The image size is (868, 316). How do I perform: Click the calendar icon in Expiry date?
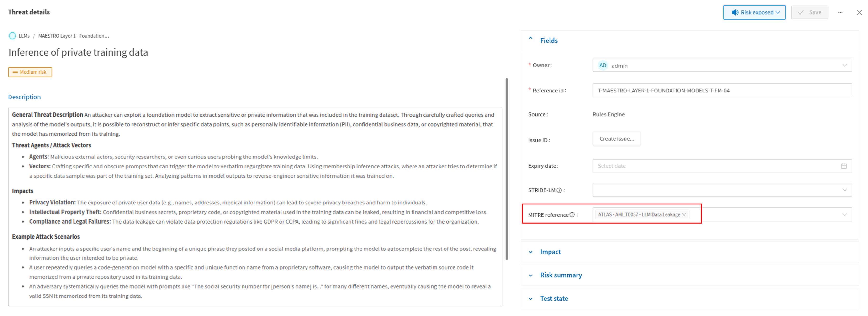tap(843, 166)
